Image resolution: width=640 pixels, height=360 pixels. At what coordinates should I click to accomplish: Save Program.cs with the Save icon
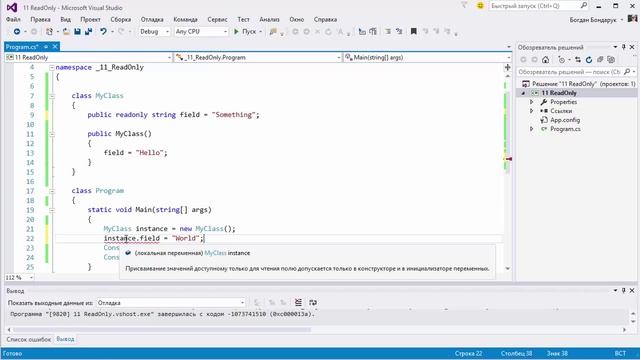click(x=77, y=31)
